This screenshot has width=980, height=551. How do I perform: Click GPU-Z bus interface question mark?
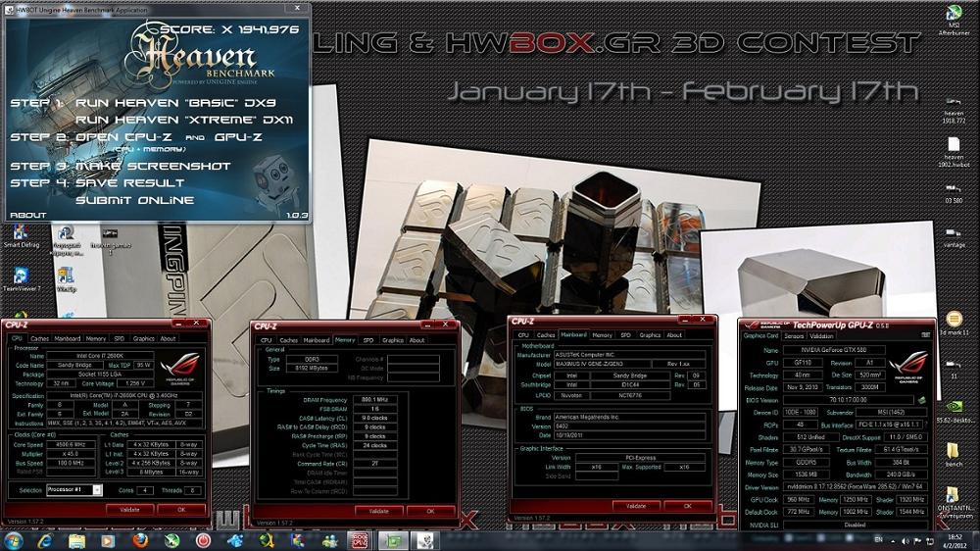coord(926,425)
